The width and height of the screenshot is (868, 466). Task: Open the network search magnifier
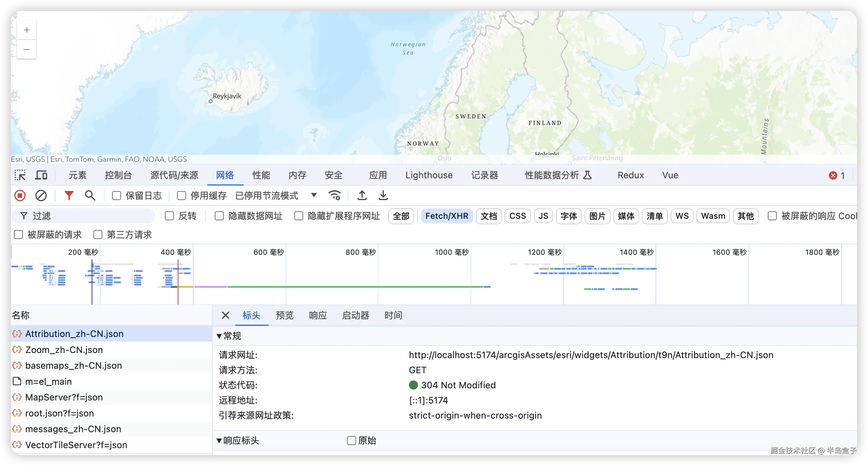point(90,196)
